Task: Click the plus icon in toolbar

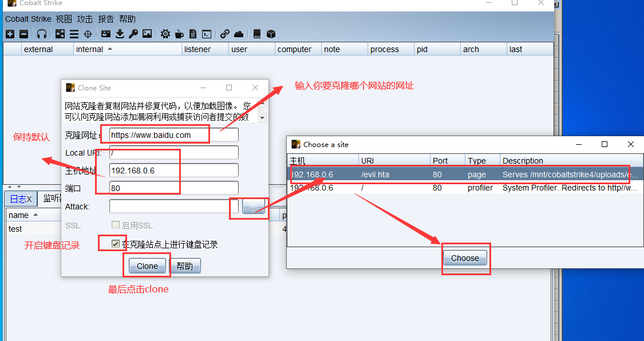Action: coord(10,34)
